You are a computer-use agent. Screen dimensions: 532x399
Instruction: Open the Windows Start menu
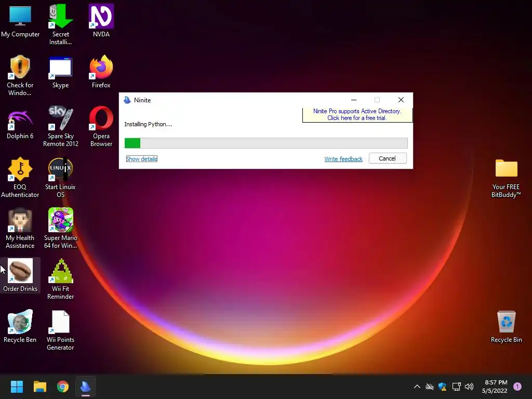(17, 387)
